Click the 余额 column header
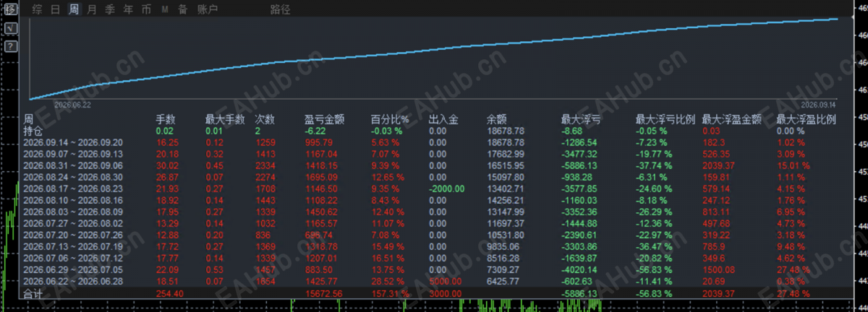Image resolution: width=868 pixels, height=312 pixels. [496, 120]
